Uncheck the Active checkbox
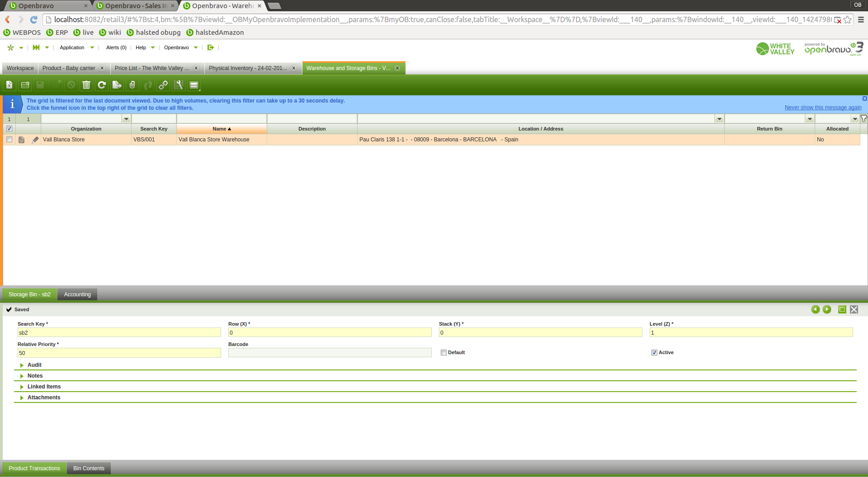This screenshot has height=477, width=868. pos(654,353)
